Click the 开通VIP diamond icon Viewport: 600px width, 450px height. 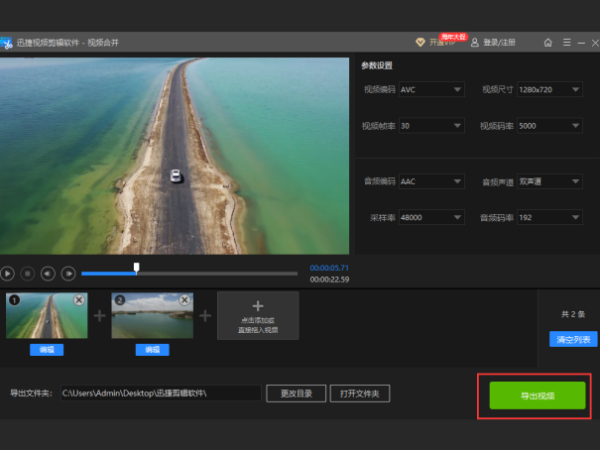(x=421, y=43)
